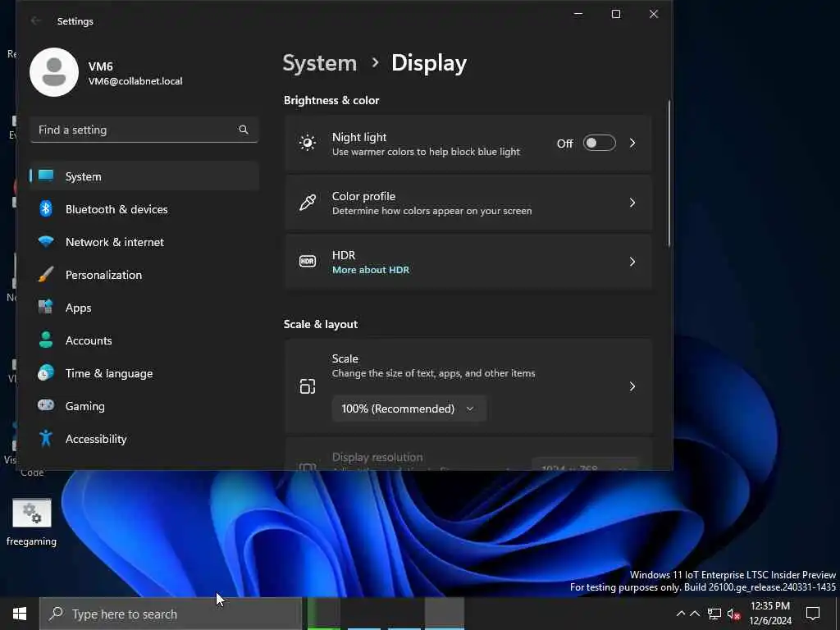Switch to Apps settings

pyautogui.click(x=144, y=308)
